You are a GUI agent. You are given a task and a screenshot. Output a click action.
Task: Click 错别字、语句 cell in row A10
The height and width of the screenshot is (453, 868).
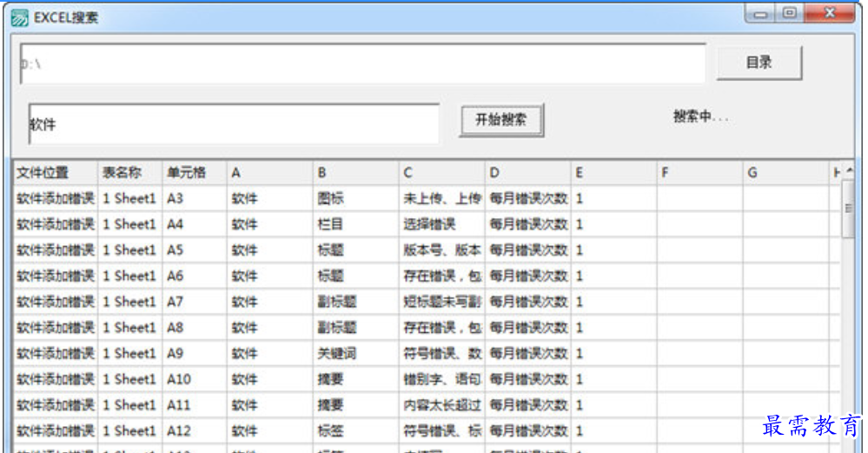click(x=441, y=379)
